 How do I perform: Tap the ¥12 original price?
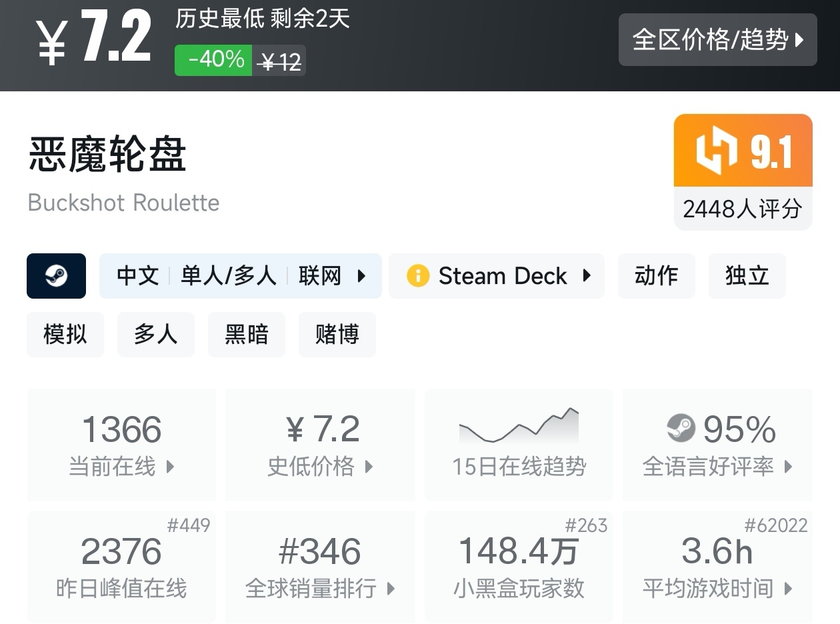pos(279,61)
